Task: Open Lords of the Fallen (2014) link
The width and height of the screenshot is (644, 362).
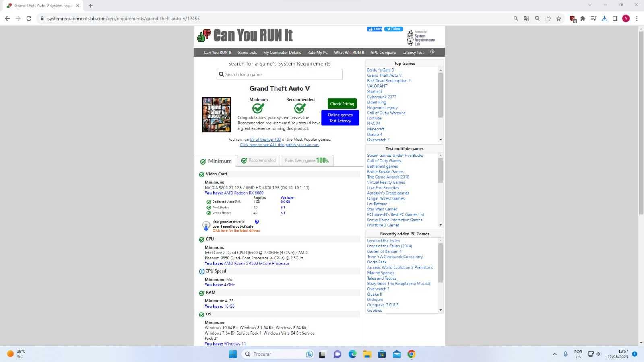Action: tap(390, 246)
